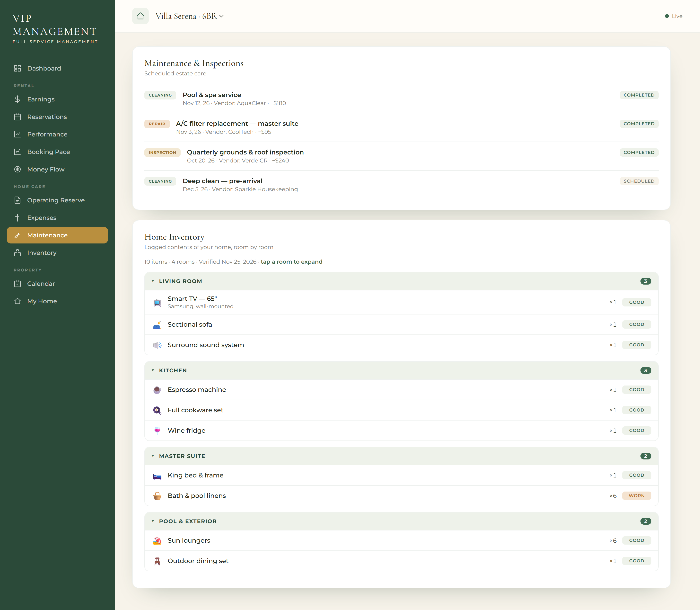Viewport: 700px width, 610px height.
Task: Open Reservations in the sidebar
Action: coord(57,117)
